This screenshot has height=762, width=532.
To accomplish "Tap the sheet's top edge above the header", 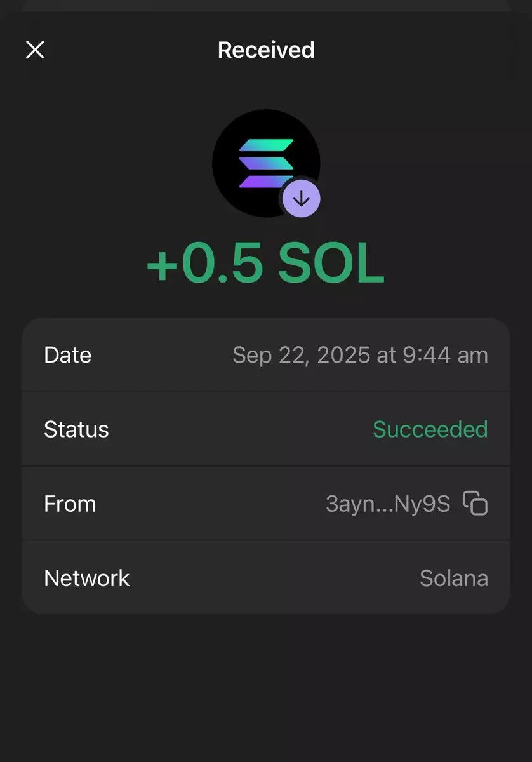I will tap(266, 6).
